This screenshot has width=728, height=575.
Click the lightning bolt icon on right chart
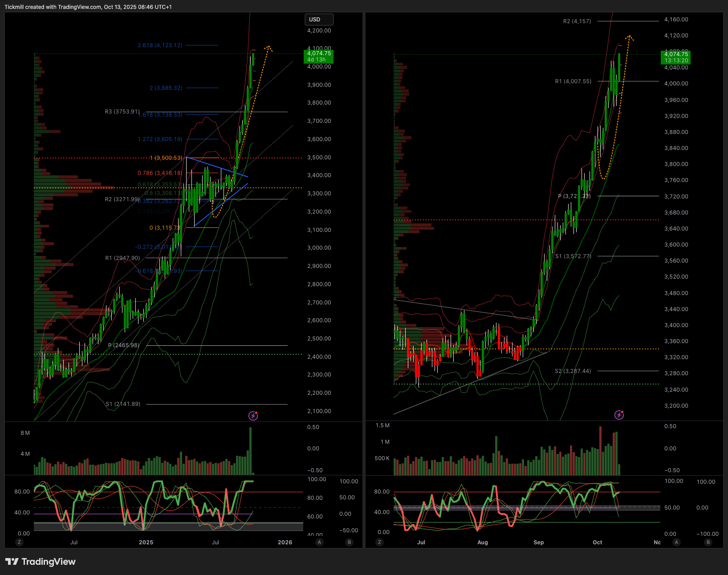[619, 415]
